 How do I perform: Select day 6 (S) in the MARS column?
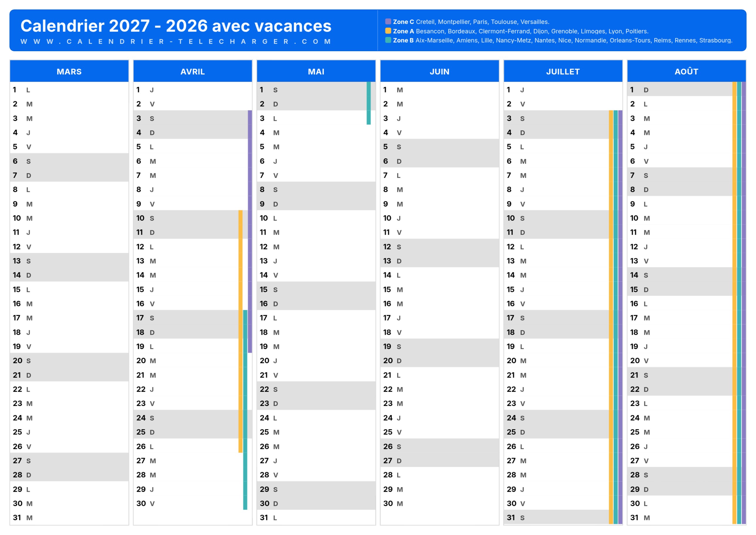pos(69,161)
